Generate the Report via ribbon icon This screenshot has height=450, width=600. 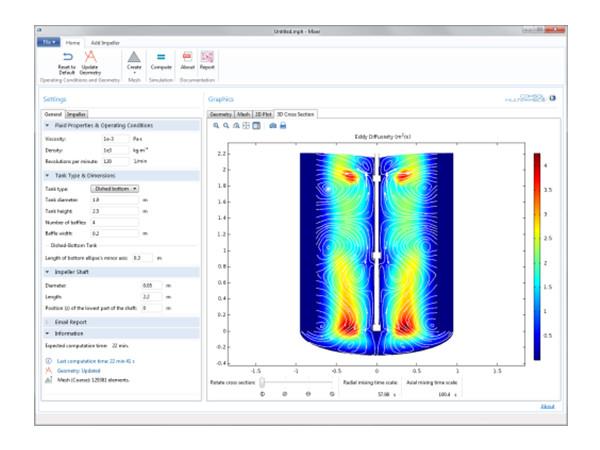[x=207, y=57]
